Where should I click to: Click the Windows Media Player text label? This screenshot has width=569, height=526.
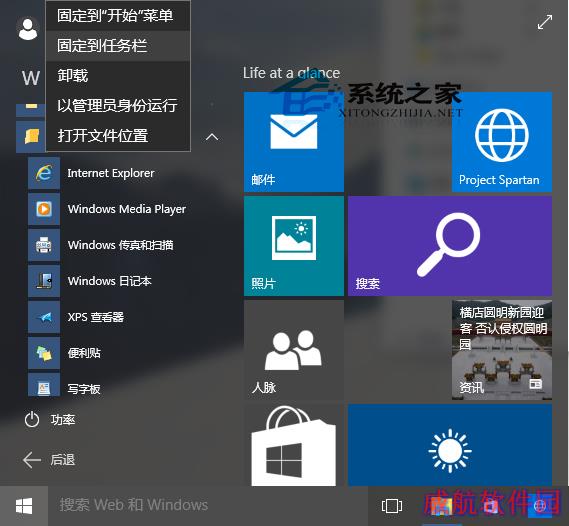tap(127, 209)
